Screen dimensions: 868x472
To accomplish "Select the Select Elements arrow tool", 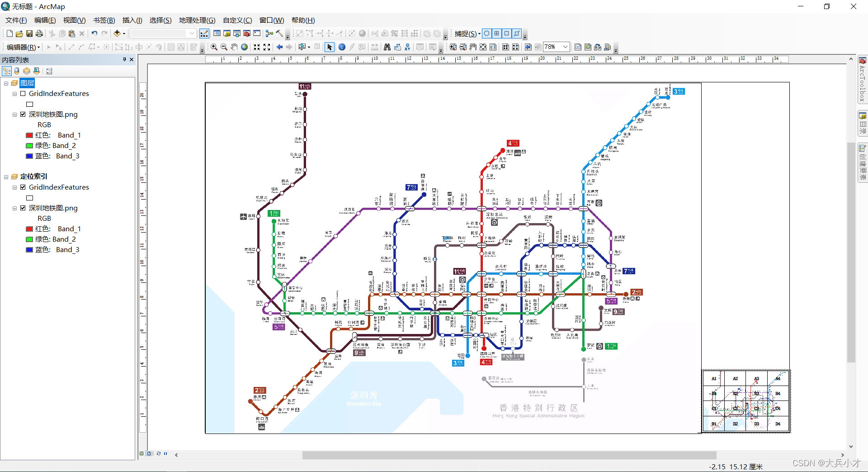I will (x=330, y=47).
